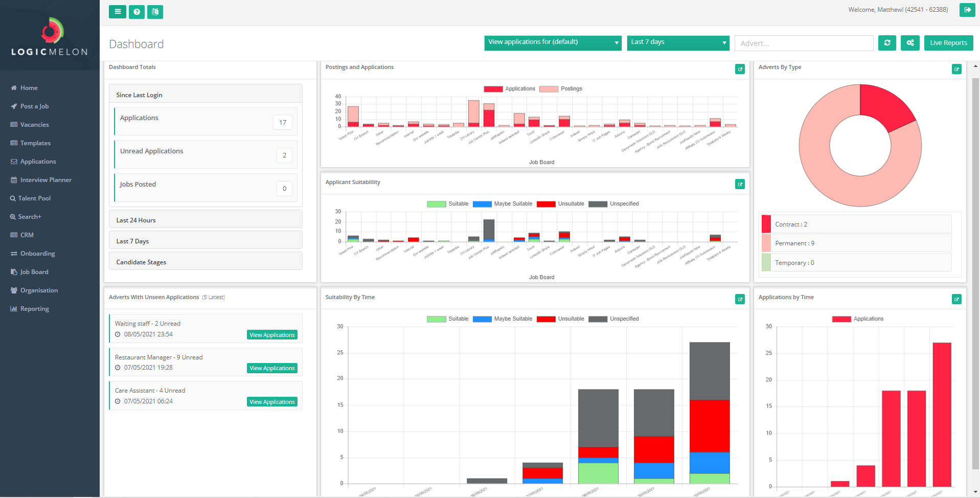Screen dimensions: 980x498
Task: Toggle Applications legend in Postings chart
Action: click(509, 89)
